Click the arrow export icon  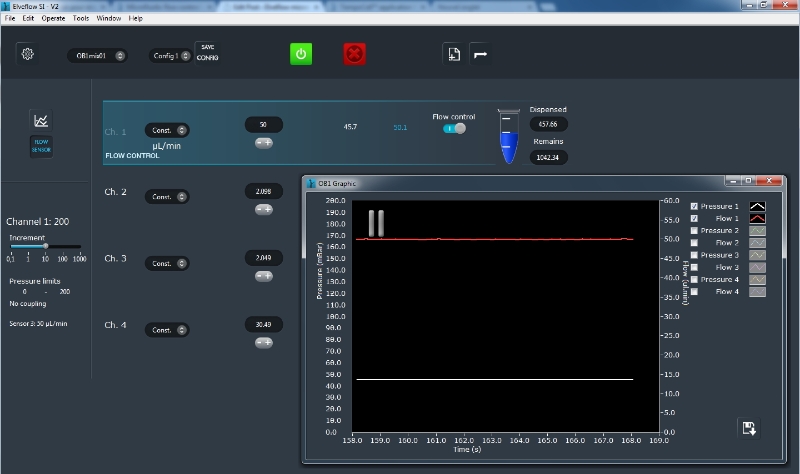pyautogui.click(x=481, y=54)
